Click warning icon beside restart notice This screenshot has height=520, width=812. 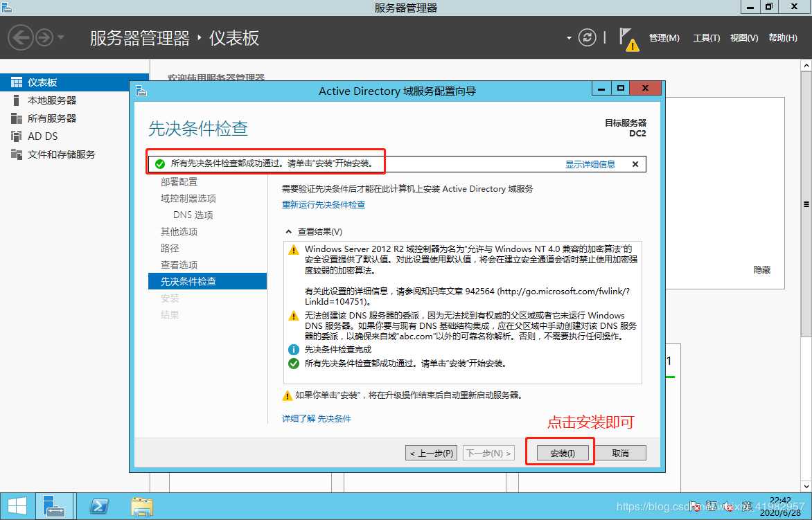[x=288, y=396]
